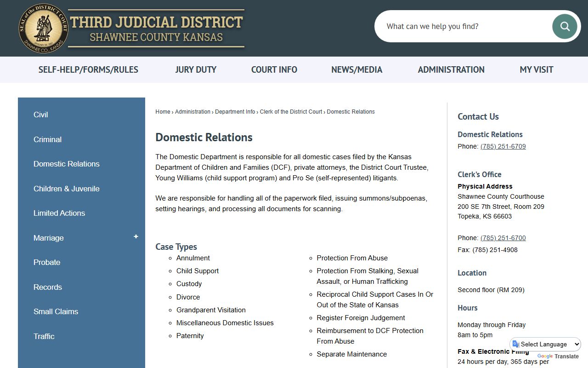Click the Protection From Abuse item
This screenshot has width=588, height=368.
coord(352,258)
